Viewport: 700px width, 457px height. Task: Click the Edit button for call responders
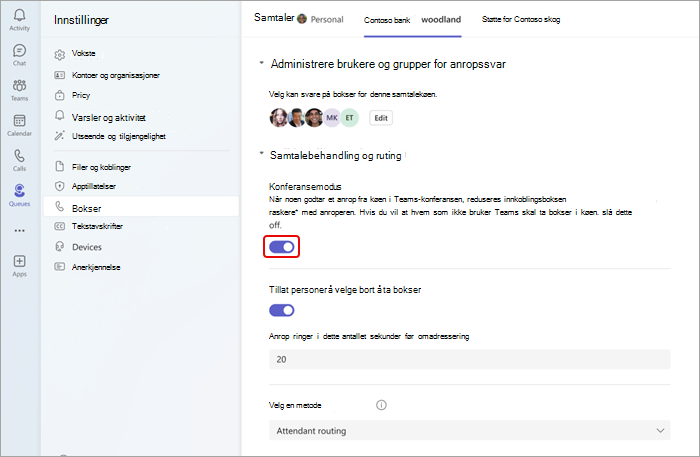point(381,118)
